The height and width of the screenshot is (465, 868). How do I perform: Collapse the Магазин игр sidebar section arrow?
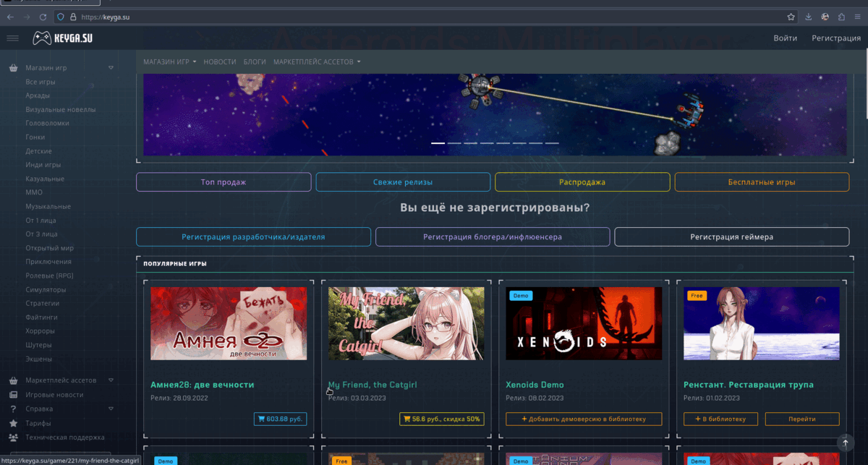coord(111,68)
